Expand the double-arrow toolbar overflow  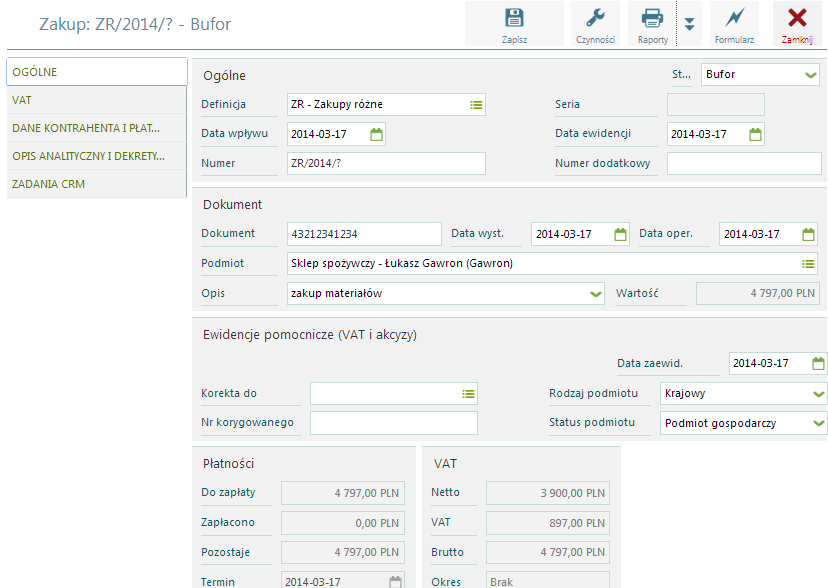point(689,24)
